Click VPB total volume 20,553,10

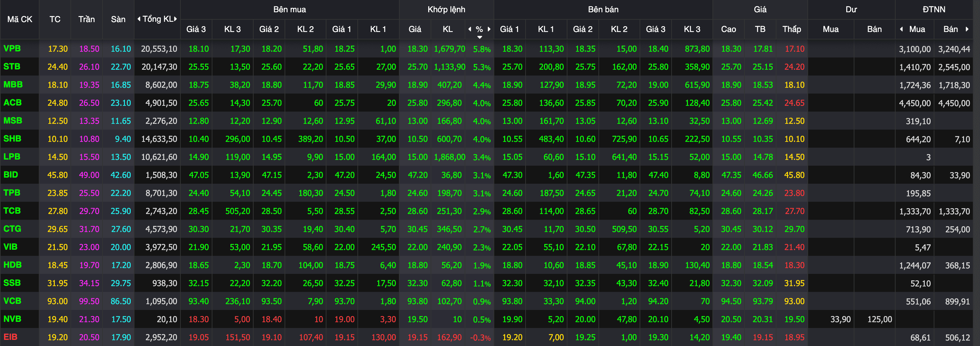point(159,49)
